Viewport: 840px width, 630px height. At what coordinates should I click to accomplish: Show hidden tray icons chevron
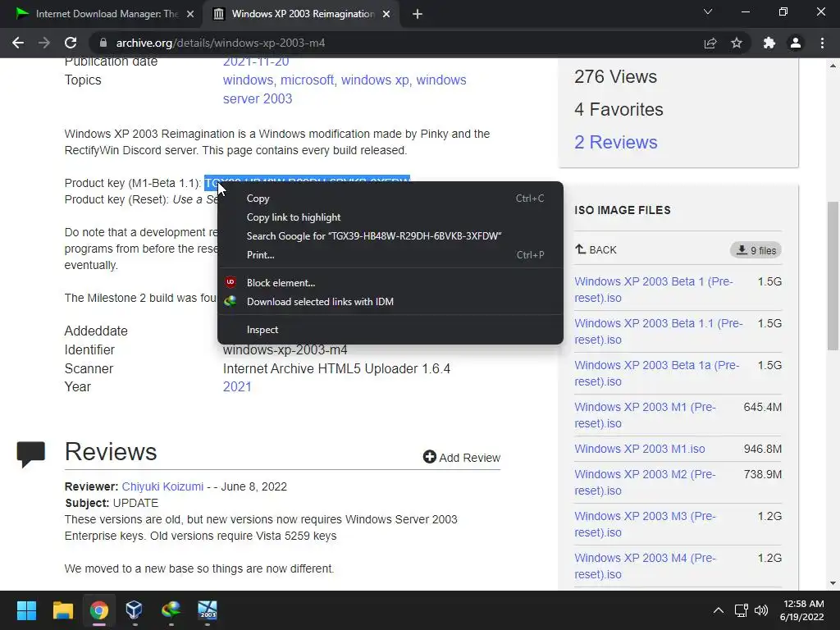(719, 610)
